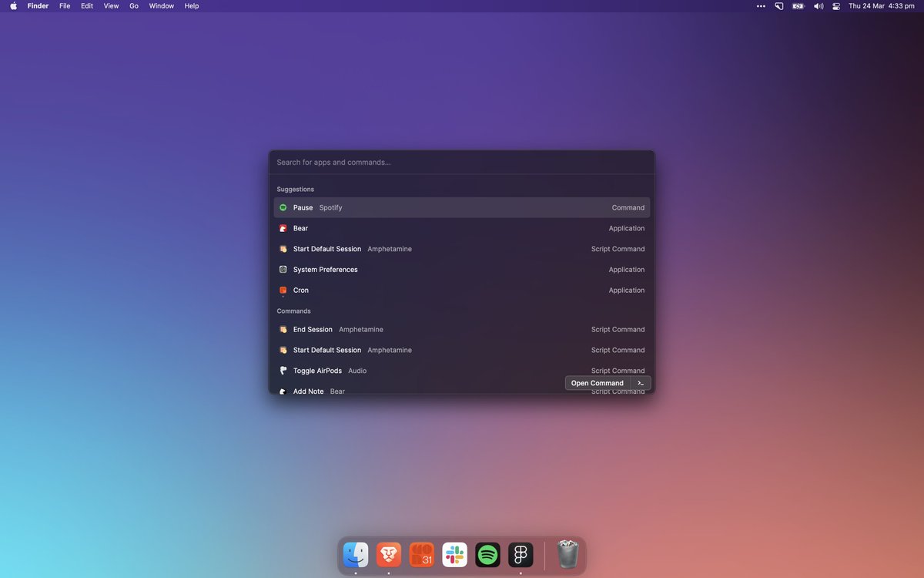The height and width of the screenshot is (578, 924).
Task: Click the terminal prompt actions button
Action: pos(641,383)
